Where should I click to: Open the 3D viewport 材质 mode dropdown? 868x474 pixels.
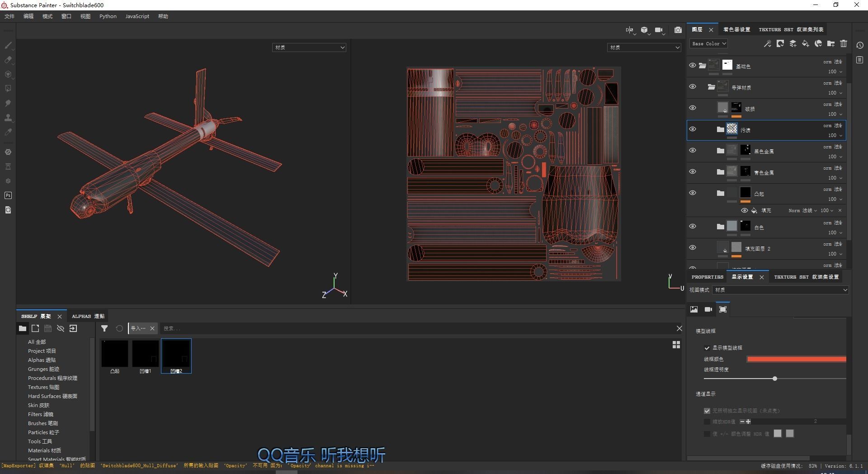pyautogui.click(x=309, y=47)
